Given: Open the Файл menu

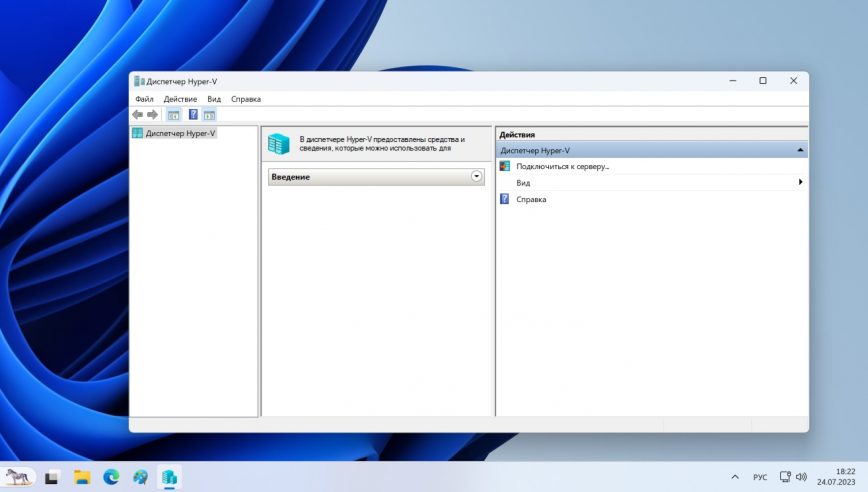Looking at the screenshot, I should [x=144, y=99].
